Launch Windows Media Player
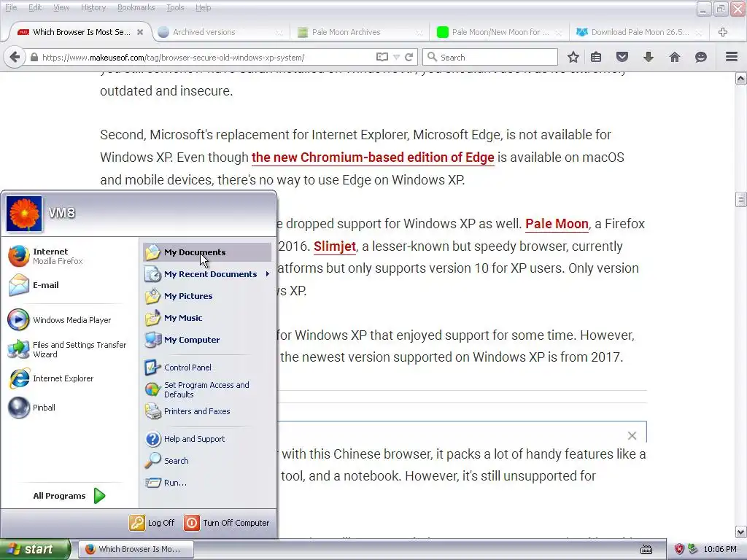Viewport: 747px width, 560px height. [69, 320]
